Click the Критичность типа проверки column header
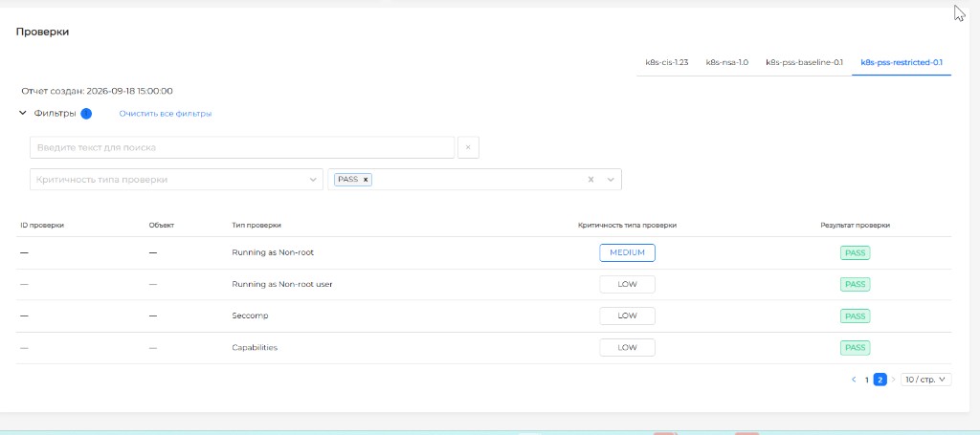The width and height of the screenshot is (980, 435). click(x=627, y=226)
